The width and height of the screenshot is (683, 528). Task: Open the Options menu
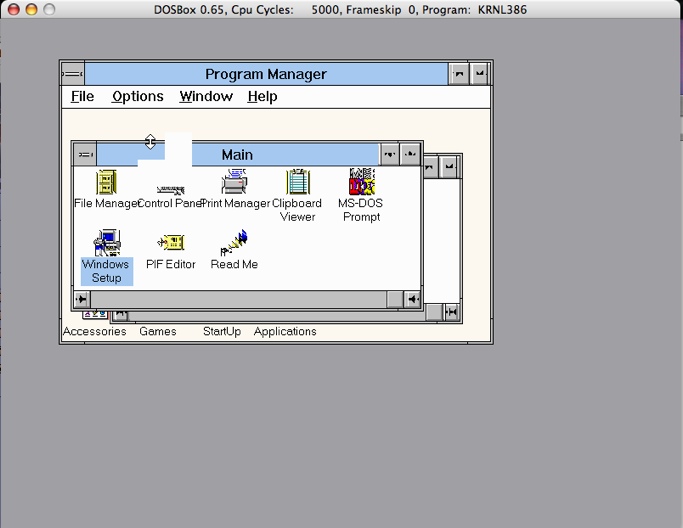pos(137,97)
